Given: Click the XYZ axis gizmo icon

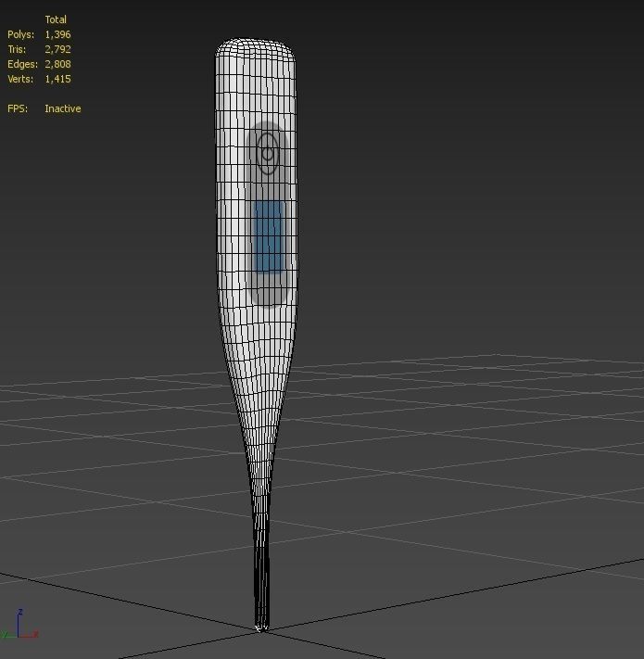Looking at the screenshot, I should (19, 625).
